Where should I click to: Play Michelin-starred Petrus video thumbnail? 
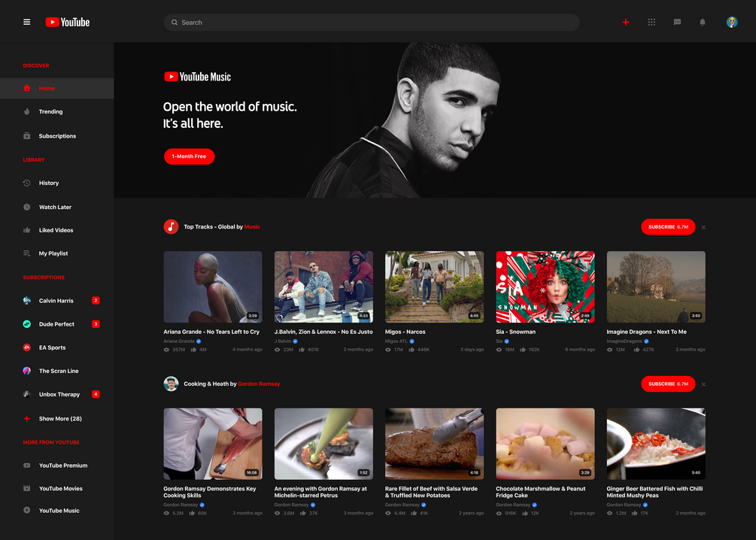(x=323, y=444)
